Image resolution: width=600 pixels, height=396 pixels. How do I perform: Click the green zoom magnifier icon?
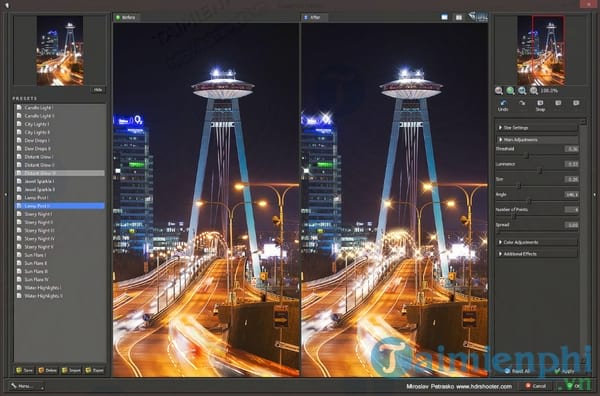[510, 91]
